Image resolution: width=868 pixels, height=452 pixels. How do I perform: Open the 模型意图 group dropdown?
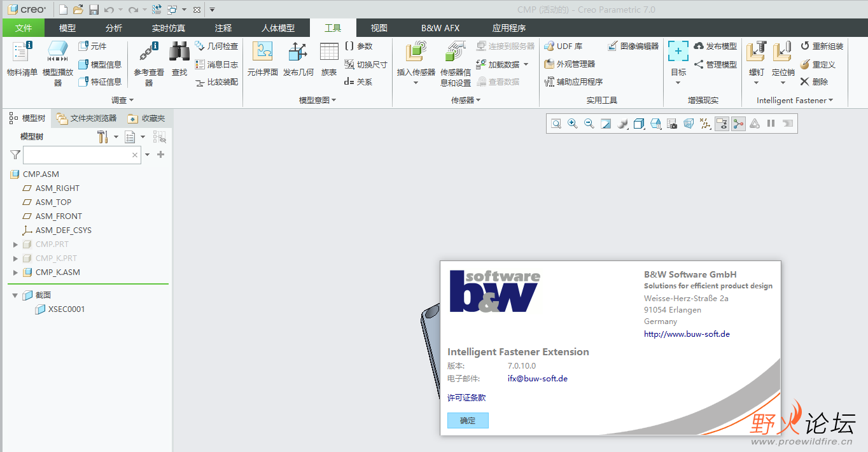click(x=318, y=100)
